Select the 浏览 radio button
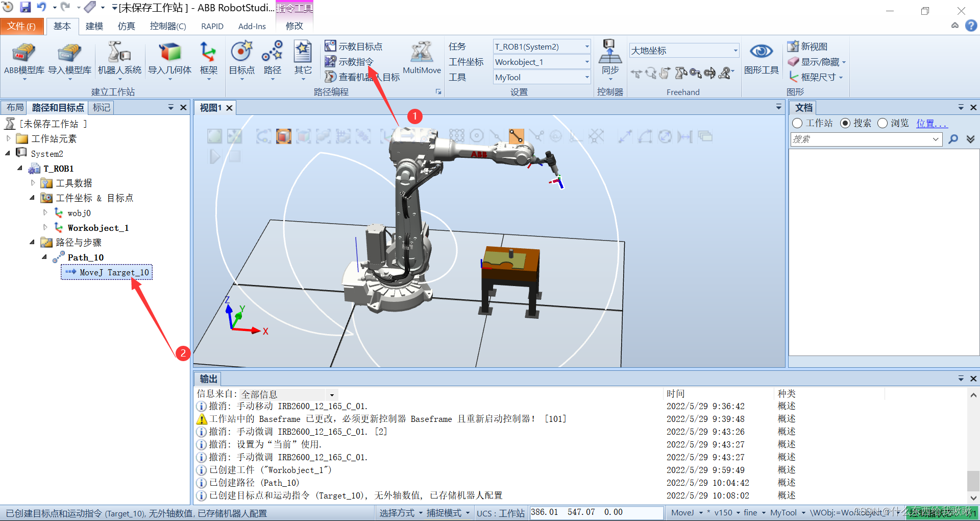Viewport: 980px width, 521px height. (883, 123)
